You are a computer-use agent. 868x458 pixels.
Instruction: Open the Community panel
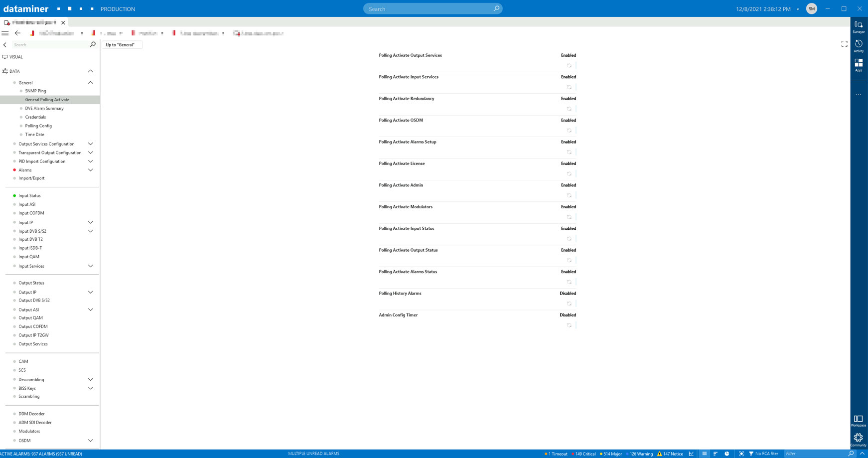[858, 440]
